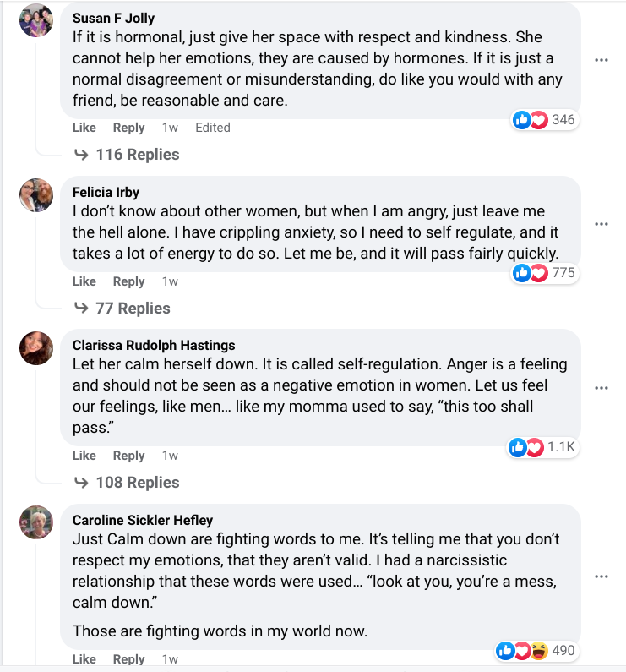Open Susan F Jolly's profile picture

(36, 20)
